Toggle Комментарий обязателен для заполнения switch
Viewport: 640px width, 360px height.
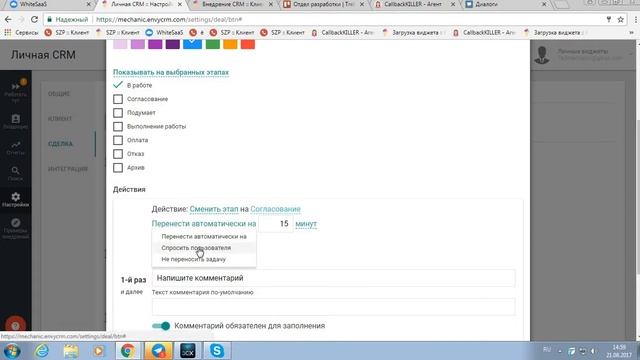click(161, 326)
